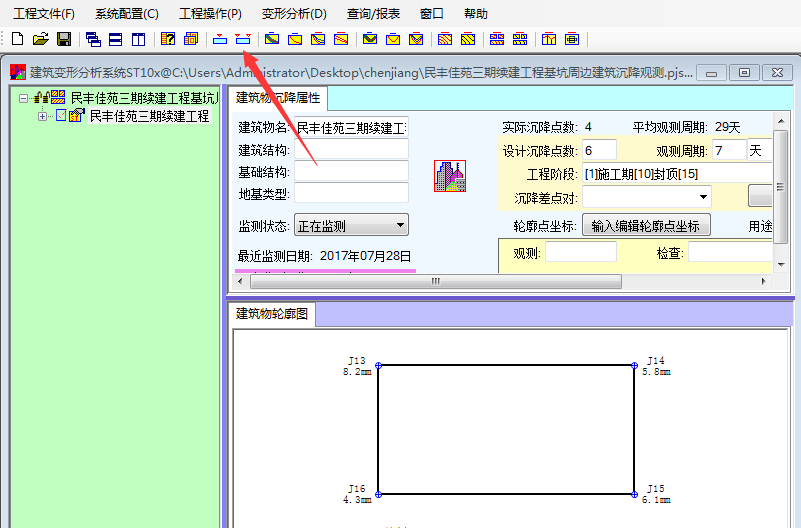Save the project using the floppy disk icon
801x528 pixels.
click(x=63, y=39)
